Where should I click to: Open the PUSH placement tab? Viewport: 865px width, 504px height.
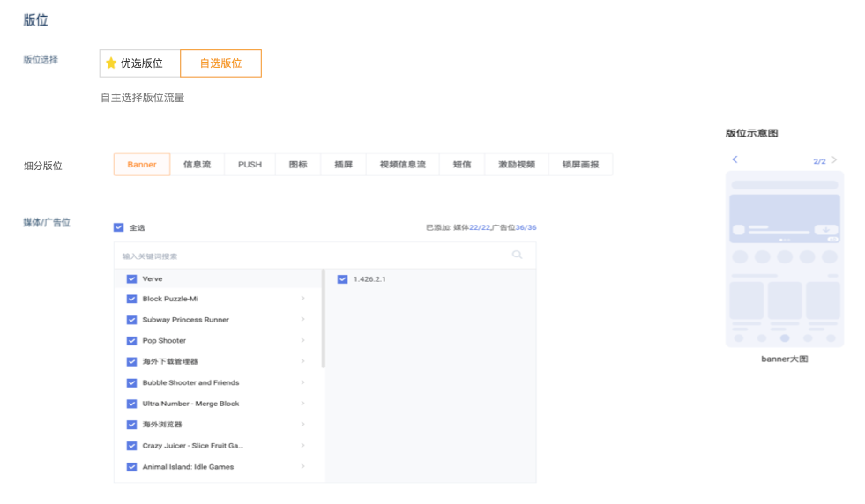250,165
